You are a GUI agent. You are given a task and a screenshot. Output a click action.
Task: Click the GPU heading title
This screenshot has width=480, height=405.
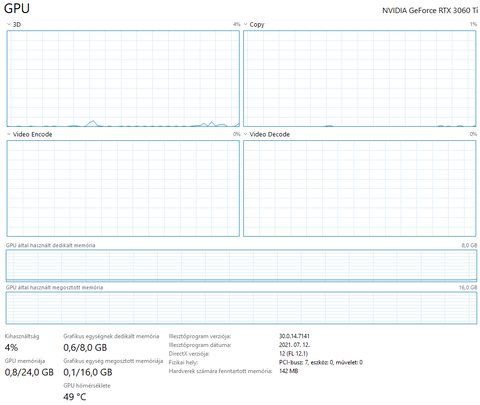(17, 8)
